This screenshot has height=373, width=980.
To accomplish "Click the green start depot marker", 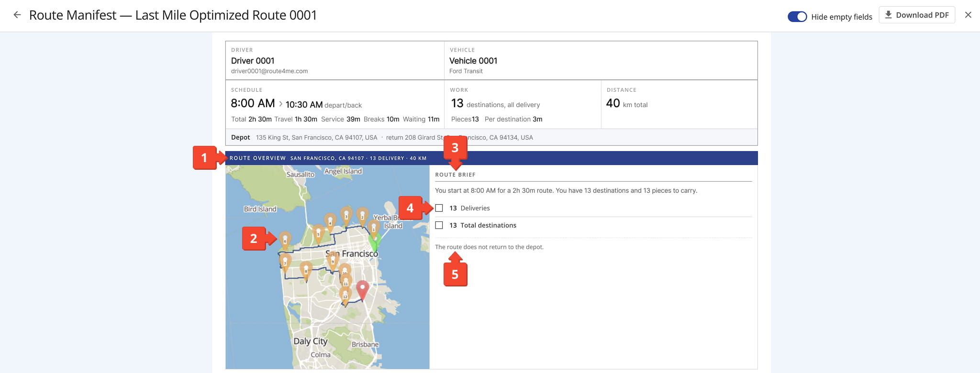I will coord(375,242).
